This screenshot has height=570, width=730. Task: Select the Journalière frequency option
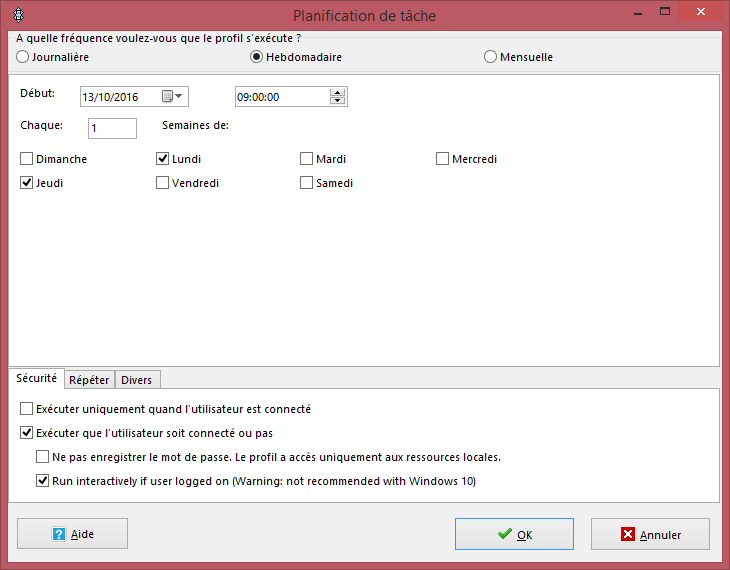(x=23, y=57)
